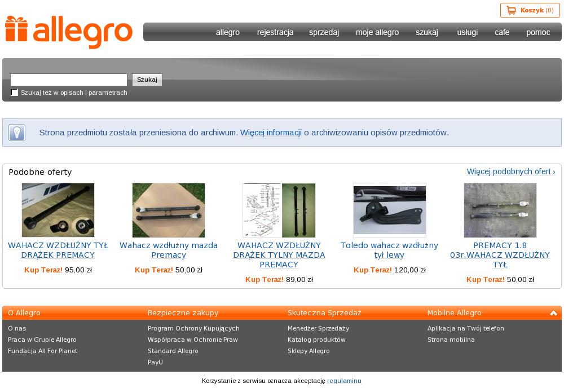
Task: Collapse the footer with the arrow icon
Action: click(x=553, y=313)
